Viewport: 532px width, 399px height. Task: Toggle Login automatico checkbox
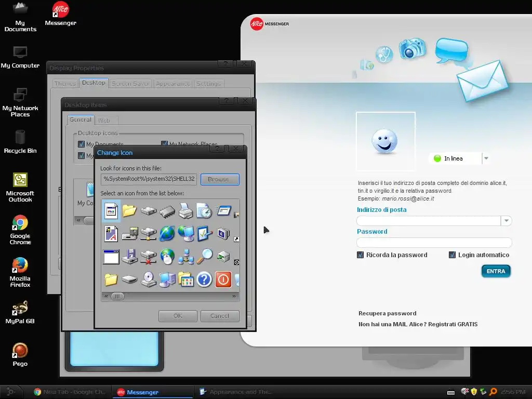(452, 255)
